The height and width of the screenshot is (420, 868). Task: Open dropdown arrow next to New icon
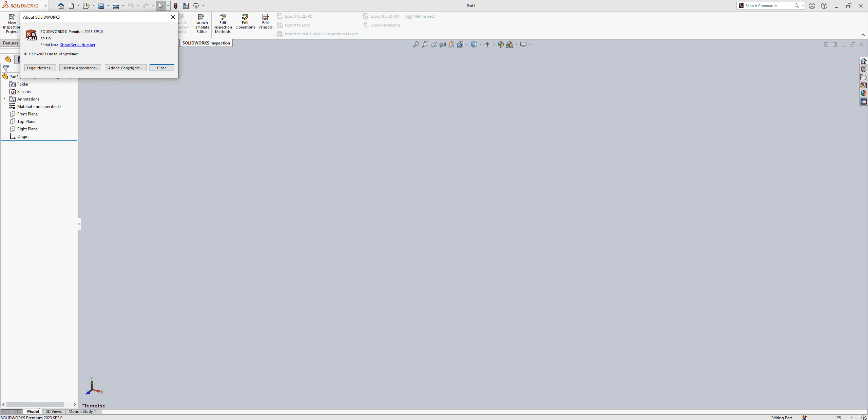[x=78, y=6]
